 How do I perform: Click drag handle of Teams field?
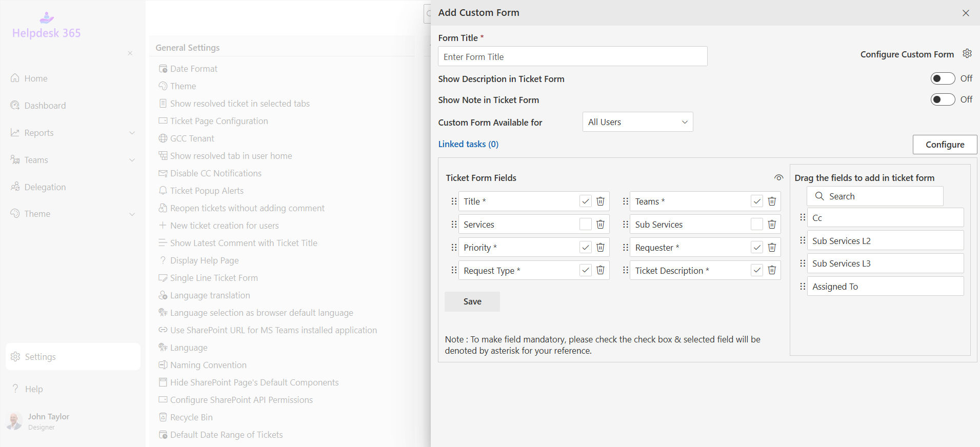[625, 201]
